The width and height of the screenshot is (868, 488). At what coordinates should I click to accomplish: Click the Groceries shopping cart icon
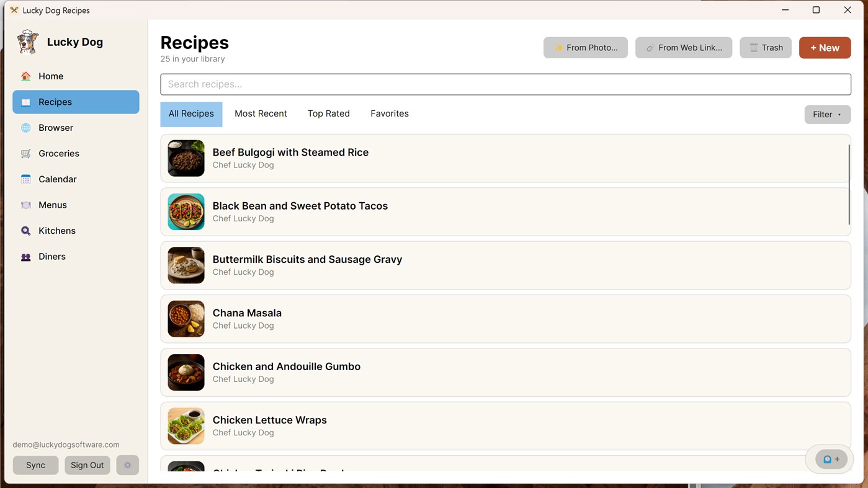pyautogui.click(x=25, y=153)
